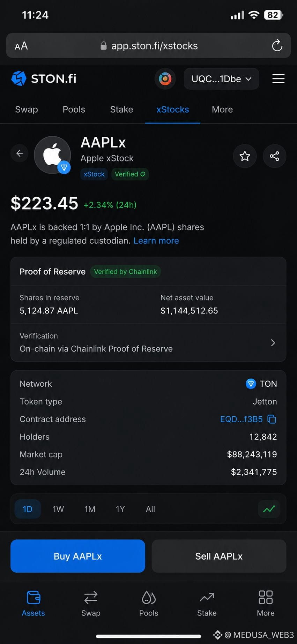The height and width of the screenshot is (644, 297).
Task: Switch to the Pools tab at the top
Action: point(74,109)
